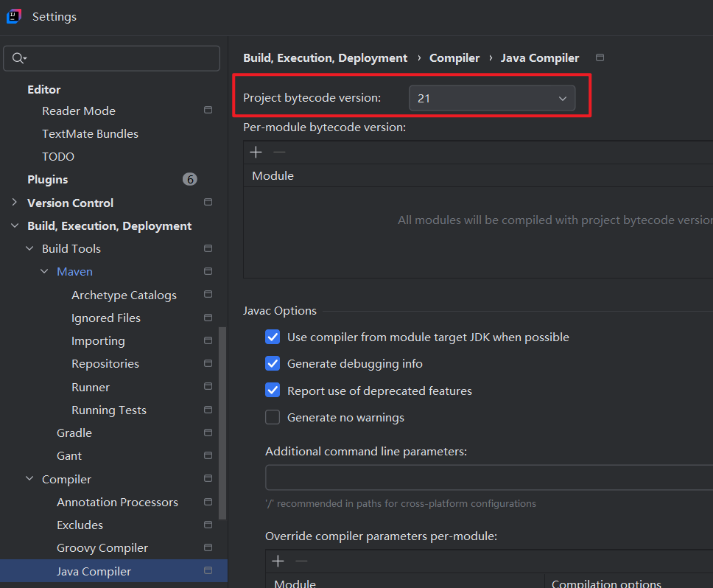Image resolution: width=713 pixels, height=588 pixels.
Task: Click project-level icon next to Reader Mode
Action: pyautogui.click(x=208, y=110)
